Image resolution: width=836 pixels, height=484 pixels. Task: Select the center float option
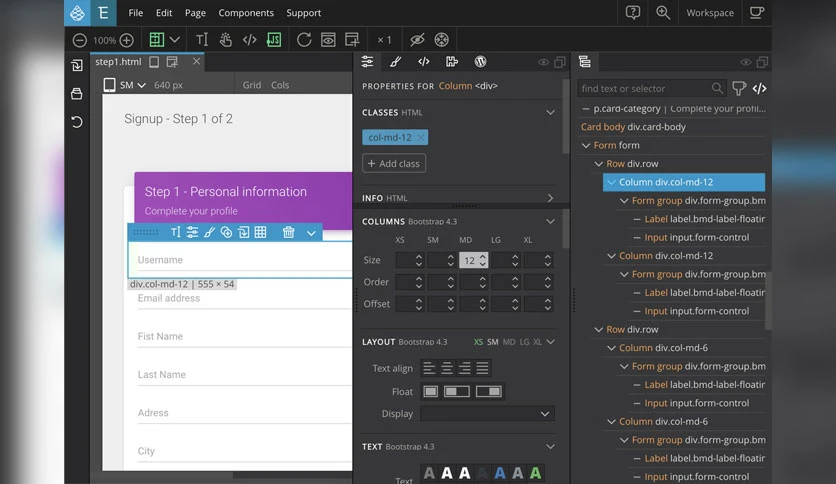[x=457, y=392]
